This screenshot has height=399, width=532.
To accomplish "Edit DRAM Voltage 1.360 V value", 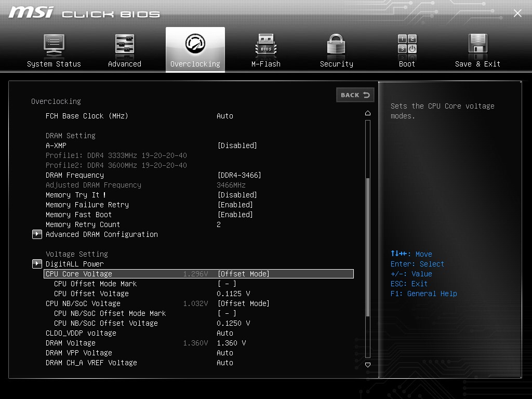I will point(231,343).
